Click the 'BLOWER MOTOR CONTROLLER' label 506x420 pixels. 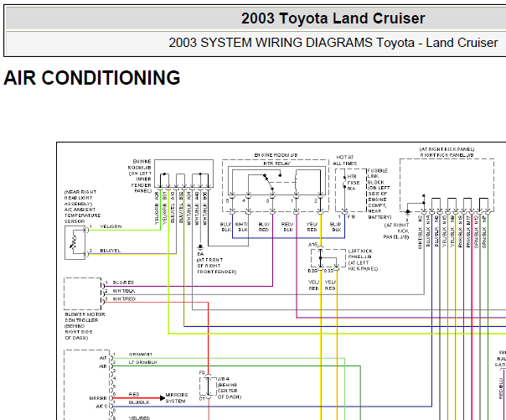coord(85,317)
